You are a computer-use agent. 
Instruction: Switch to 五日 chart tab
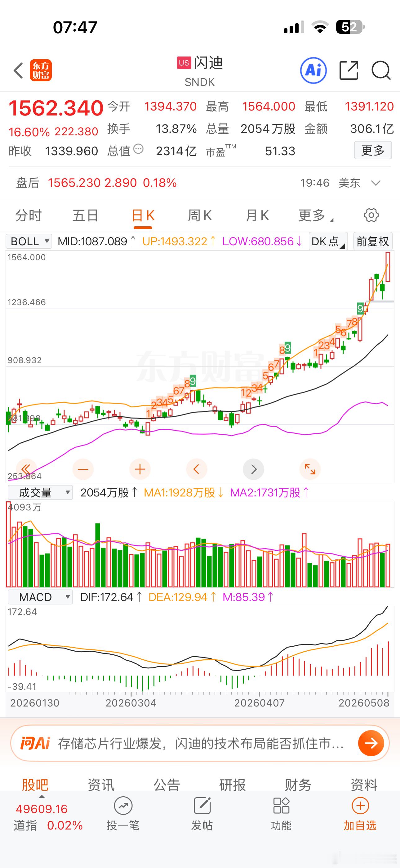point(85,215)
